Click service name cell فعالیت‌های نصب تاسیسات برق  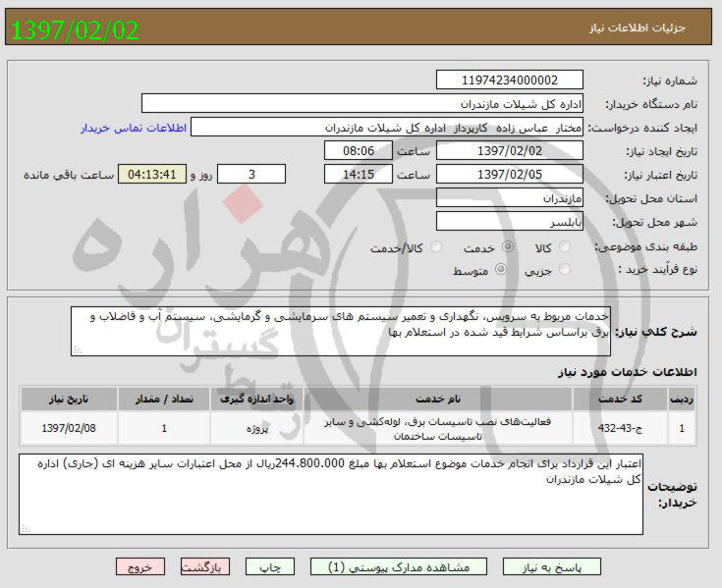click(438, 428)
